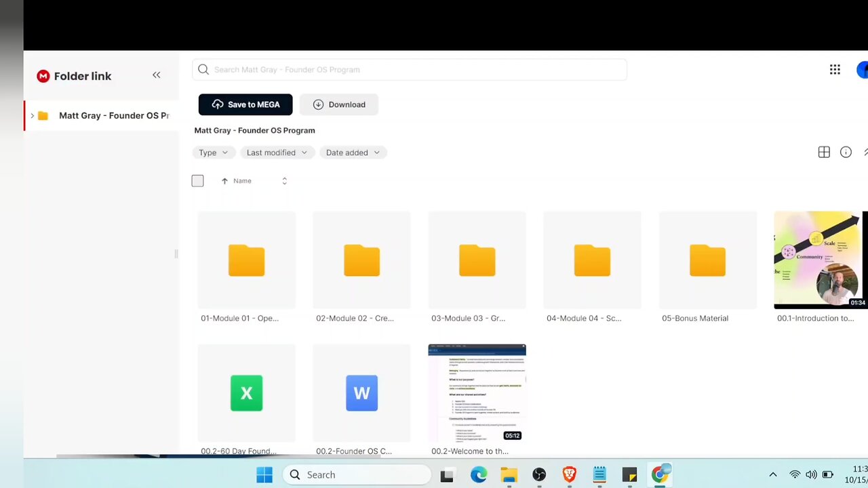The height and width of the screenshot is (488, 868).
Task: Open the 00.2-Welcome video thumbnail
Action: pyautogui.click(x=477, y=393)
